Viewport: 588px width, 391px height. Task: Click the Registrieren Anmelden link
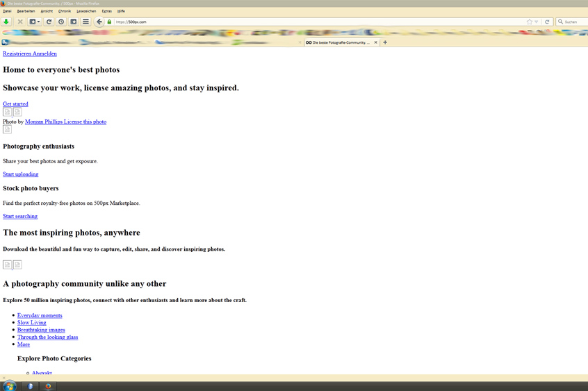coord(30,53)
